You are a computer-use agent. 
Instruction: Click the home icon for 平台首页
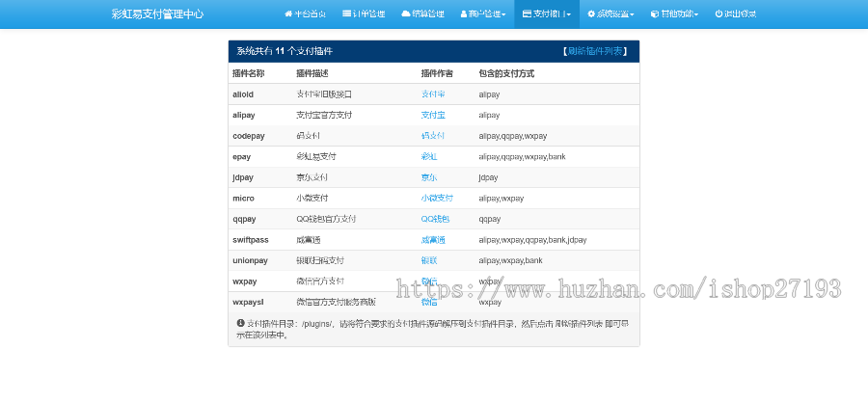coord(288,13)
